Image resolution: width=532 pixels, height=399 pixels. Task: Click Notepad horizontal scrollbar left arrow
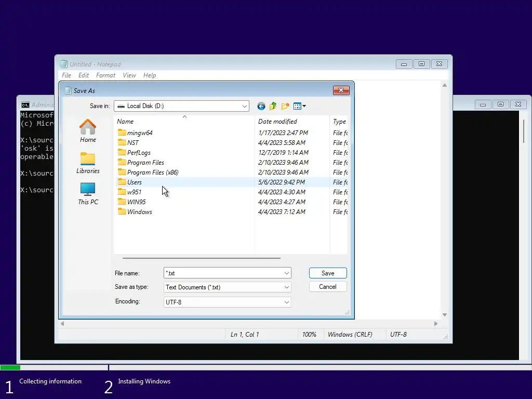pos(62,324)
